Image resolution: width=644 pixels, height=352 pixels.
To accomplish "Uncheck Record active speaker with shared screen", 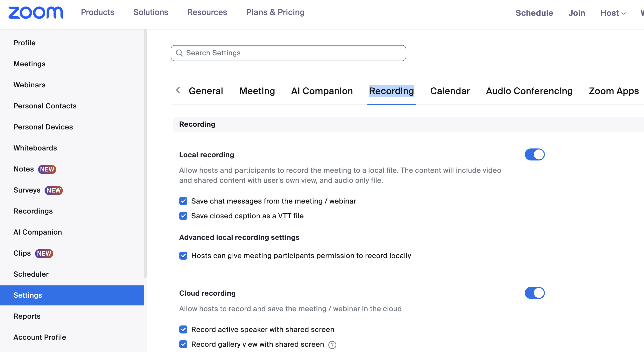I will [x=183, y=329].
